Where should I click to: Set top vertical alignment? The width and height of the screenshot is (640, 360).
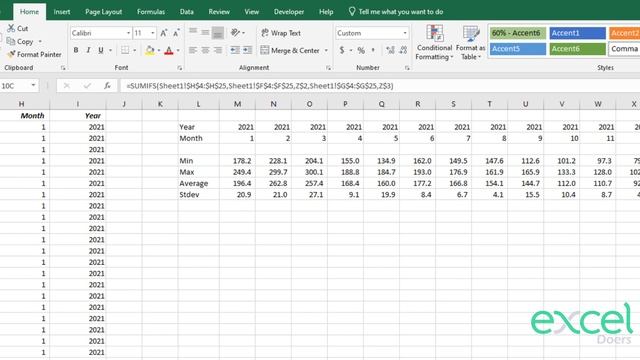pyautogui.click(x=193, y=32)
